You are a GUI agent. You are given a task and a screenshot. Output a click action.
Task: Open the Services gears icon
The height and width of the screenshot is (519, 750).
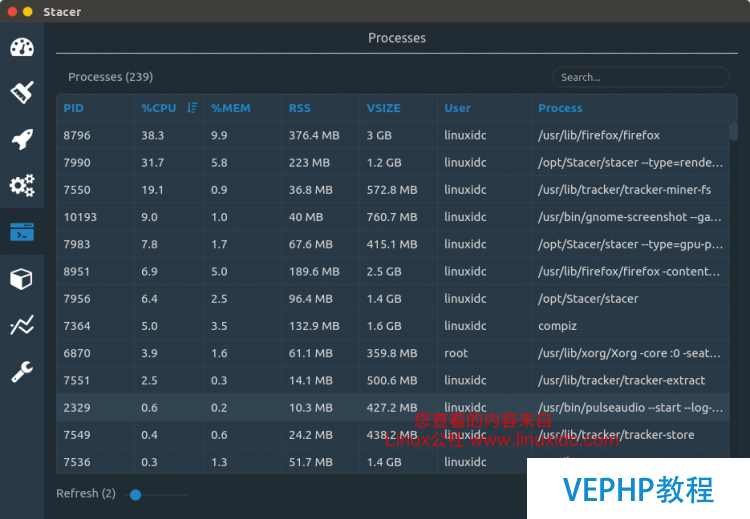click(22, 185)
